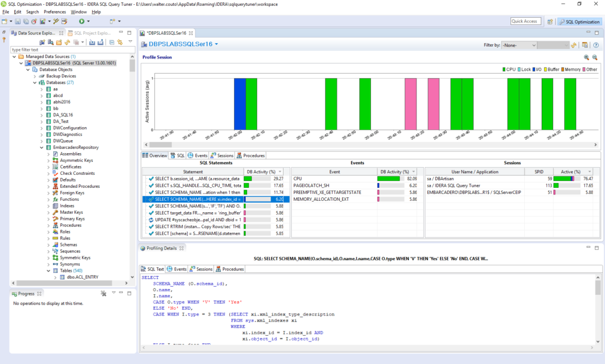Image resolution: width=605 pixels, height=364 pixels.
Task: Zoom in on the Profile Session chart
Action: (586, 58)
